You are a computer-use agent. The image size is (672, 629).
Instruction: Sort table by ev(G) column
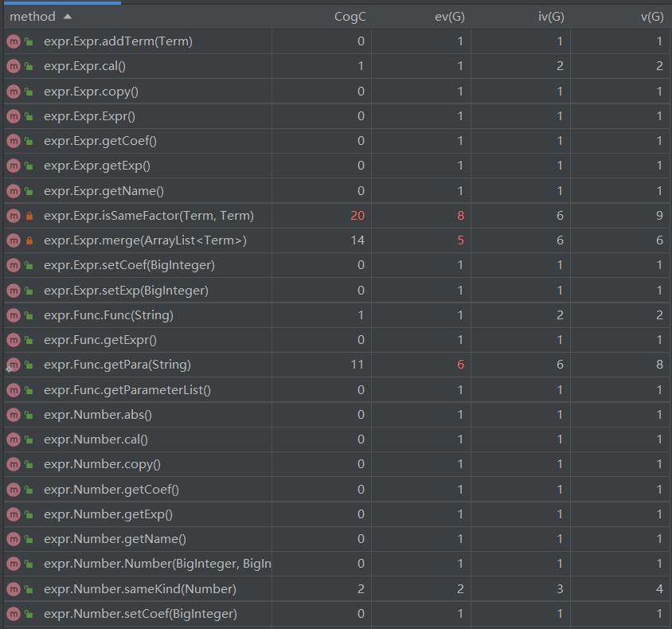tap(450, 17)
